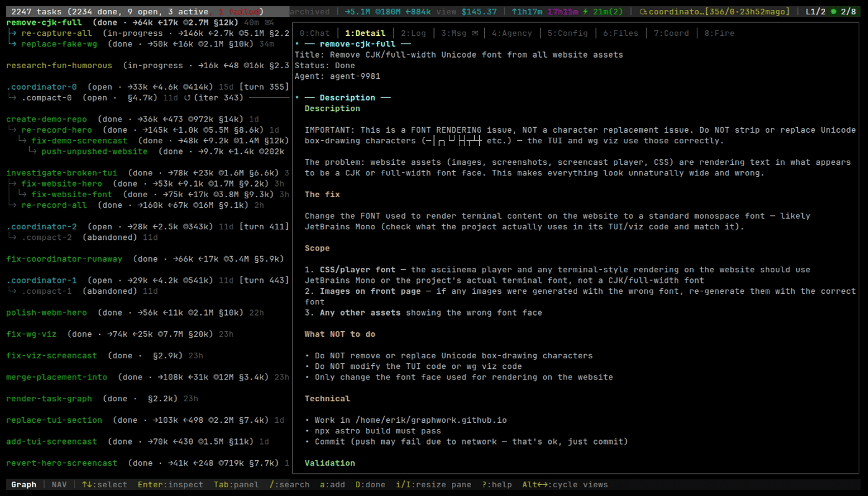
Task: Click the green status dot beside 2/8
Action: tap(833, 12)
